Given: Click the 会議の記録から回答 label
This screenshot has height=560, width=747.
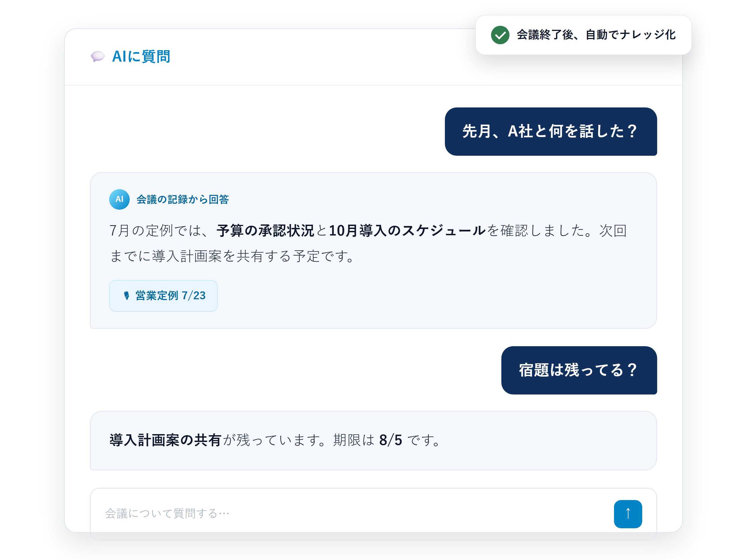Looking at the screenshot, I should pos(182,199).
